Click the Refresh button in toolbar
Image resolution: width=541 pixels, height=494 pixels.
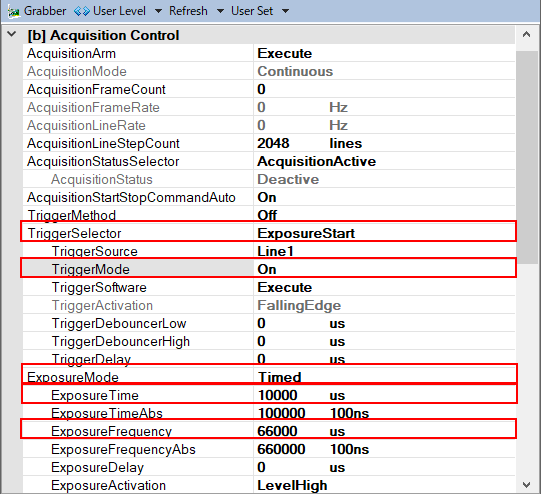click(188, 11)
